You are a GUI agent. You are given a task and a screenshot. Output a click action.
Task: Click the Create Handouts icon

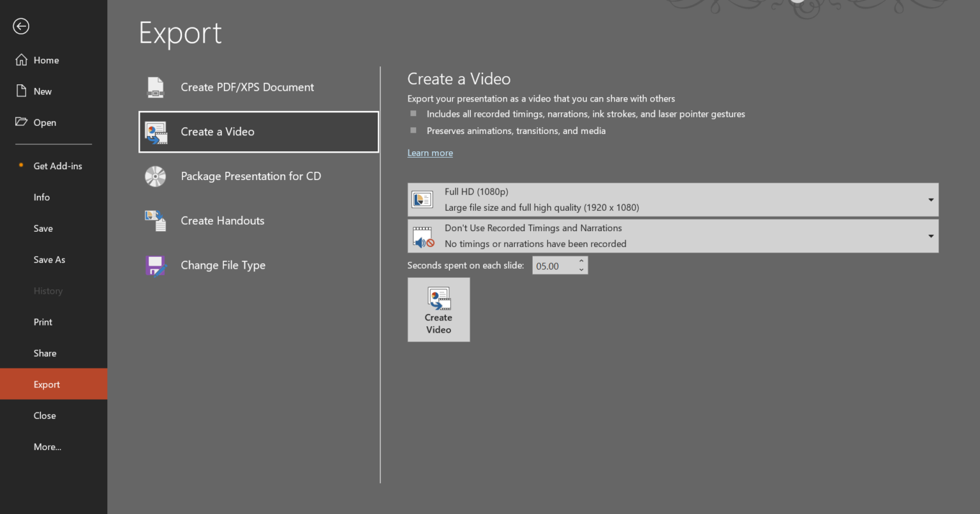coord(156,220)
